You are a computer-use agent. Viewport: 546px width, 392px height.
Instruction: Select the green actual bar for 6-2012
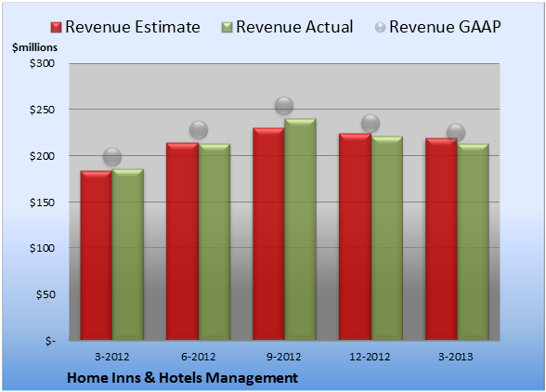click(214, 242)
